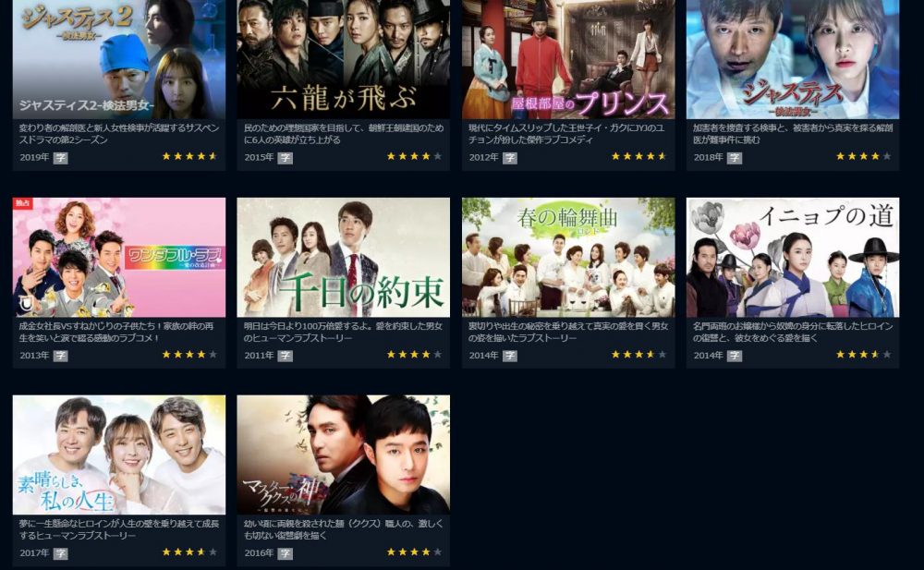Open the ジャスティス2-検法男女- drama thumbnail
This screenshot has height=570, width=924.
click(119, 59)
